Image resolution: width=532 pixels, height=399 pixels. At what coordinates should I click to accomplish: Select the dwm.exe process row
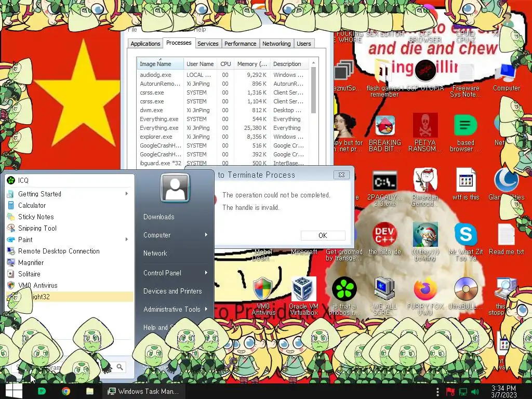[223, 110]
